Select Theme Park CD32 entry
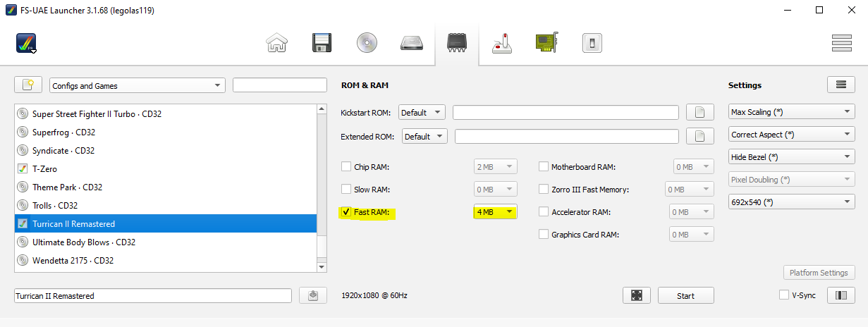The height and width of the screenshot is (327, 868). point(166,187)
